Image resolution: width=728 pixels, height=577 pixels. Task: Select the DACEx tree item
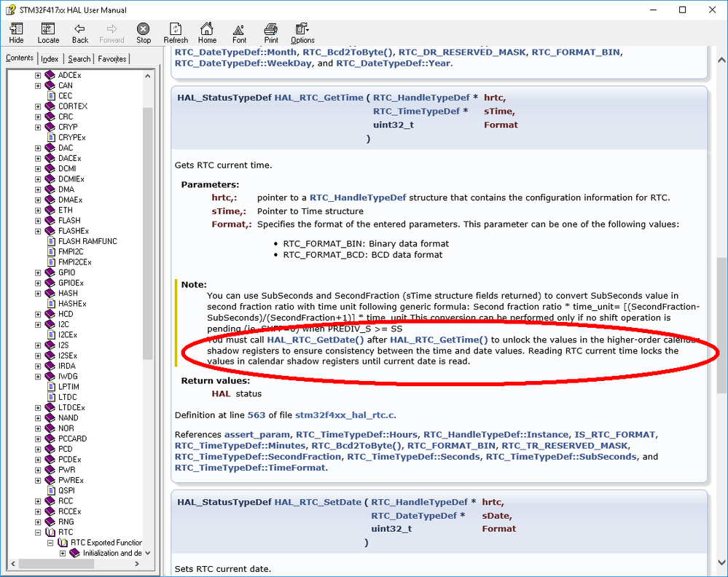70,158
